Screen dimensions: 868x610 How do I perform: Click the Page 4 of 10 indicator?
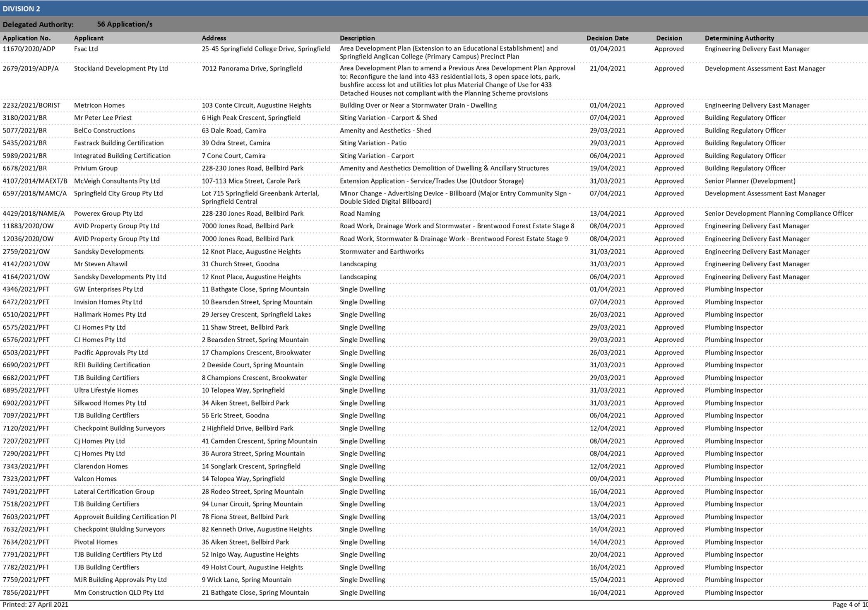849,605
